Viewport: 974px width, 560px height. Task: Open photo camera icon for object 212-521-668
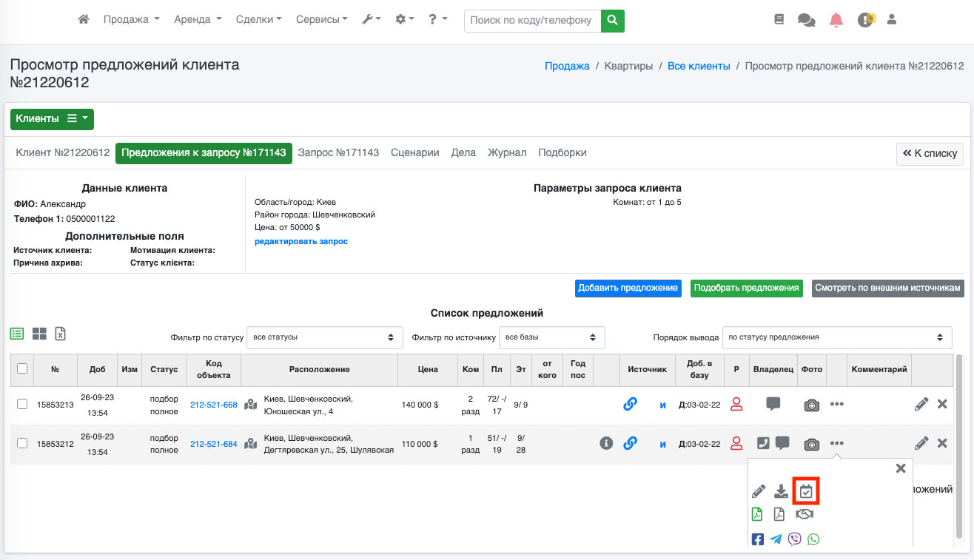click(x=811, y=405)
